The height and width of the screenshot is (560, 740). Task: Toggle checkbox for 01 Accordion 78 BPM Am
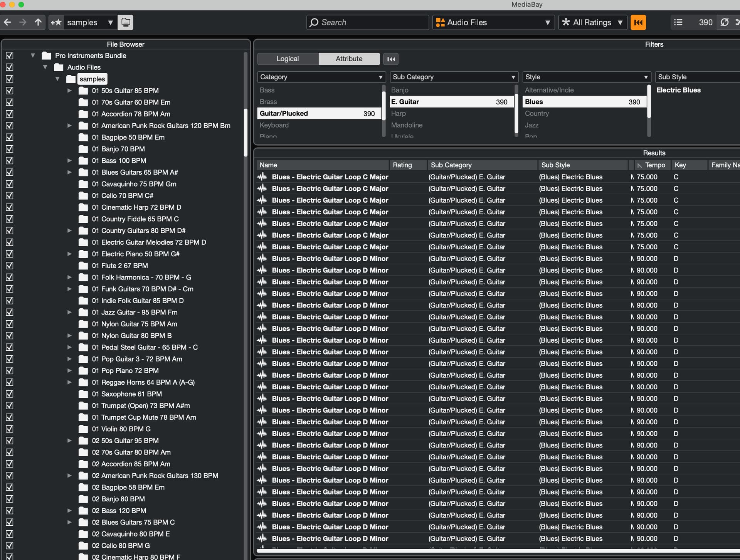coord(10,114)
